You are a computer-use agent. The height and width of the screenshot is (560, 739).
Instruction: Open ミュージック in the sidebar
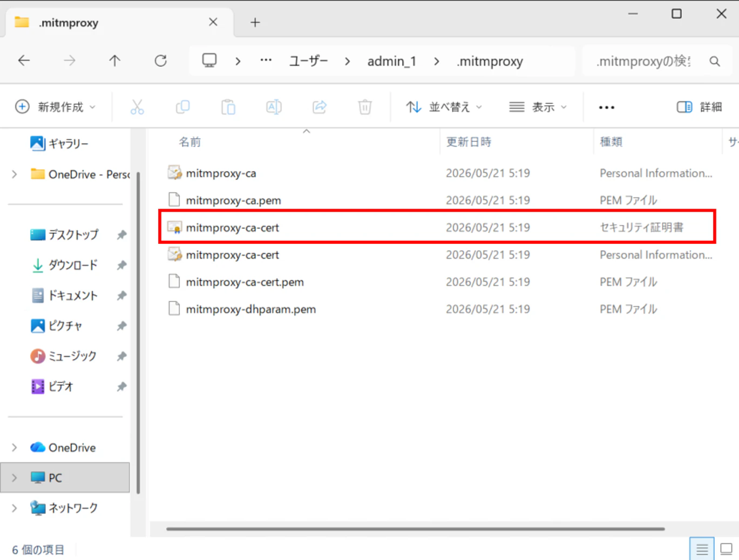pyautogui.click(x=64, y=356)
